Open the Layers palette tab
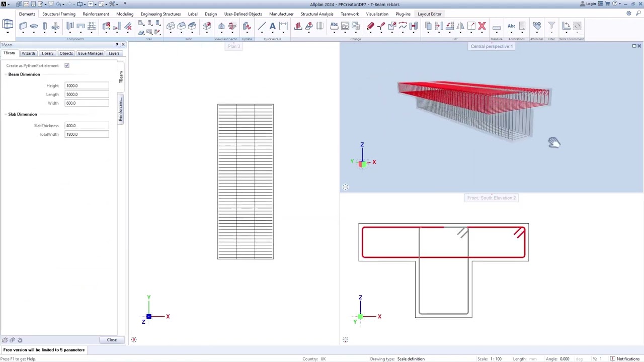644x362 pixels. [x=114, y=53]
